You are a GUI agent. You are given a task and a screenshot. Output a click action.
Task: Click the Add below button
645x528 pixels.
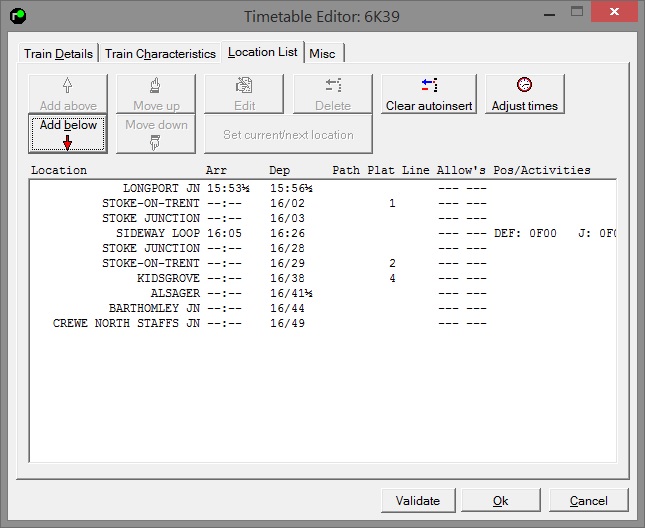(68, 134)
